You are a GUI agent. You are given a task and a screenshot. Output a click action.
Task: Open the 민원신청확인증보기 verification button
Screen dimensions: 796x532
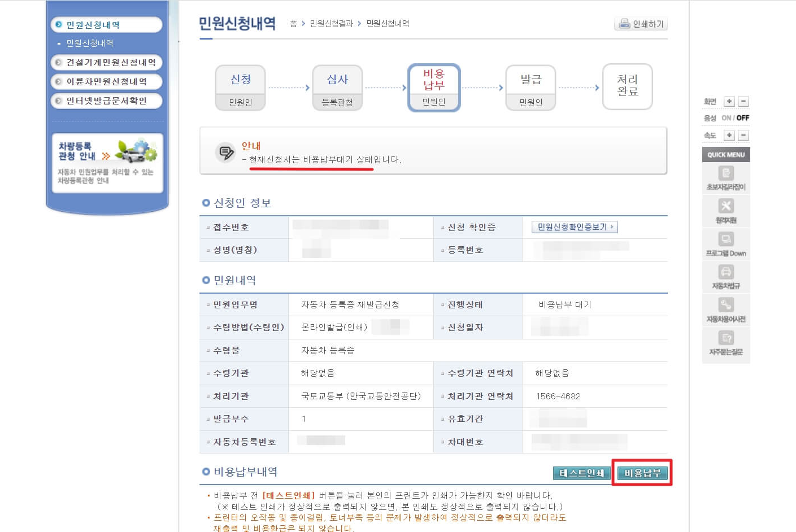tap(574, 227)
